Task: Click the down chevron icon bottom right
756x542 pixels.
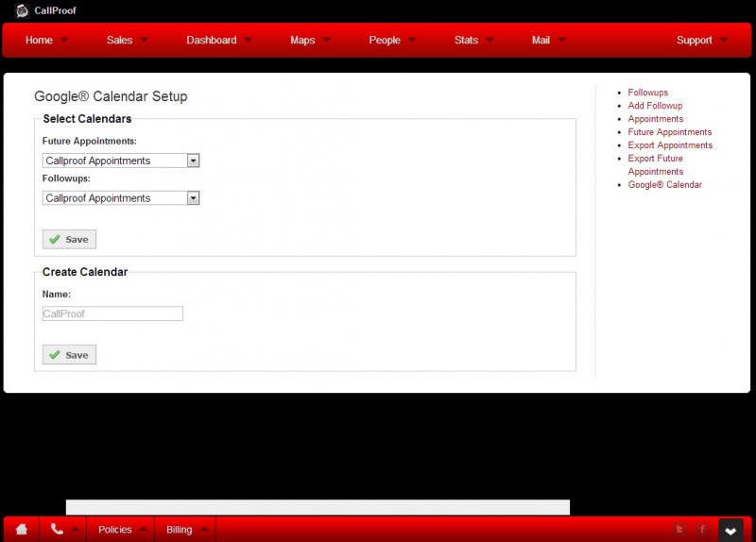Action: pos(730,531)
